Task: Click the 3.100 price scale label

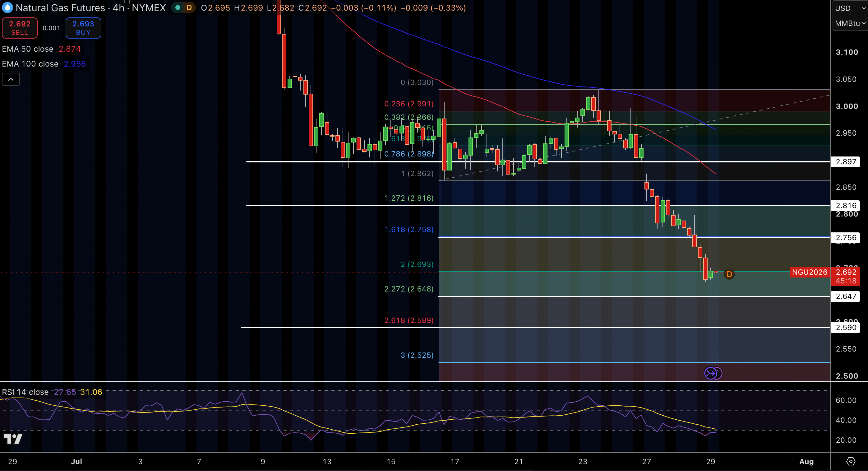Action: [x=847, y=52]
